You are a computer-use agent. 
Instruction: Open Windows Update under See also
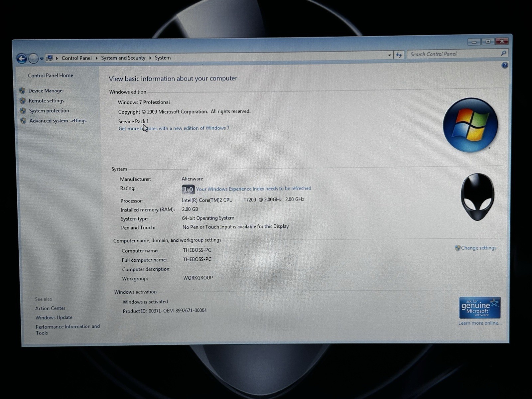(54, 318)
